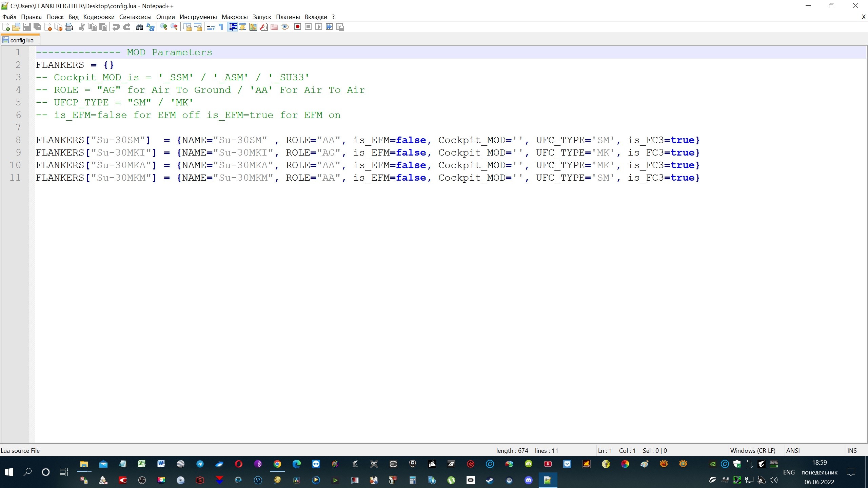Click the Cut scissors icon
868x488 pixels.
pyautogui.click(x=82, y=27)
